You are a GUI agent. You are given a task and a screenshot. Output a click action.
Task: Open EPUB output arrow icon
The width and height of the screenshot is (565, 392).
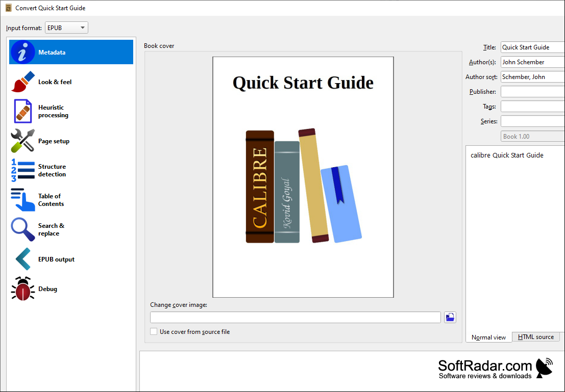(x=23, y=259)
